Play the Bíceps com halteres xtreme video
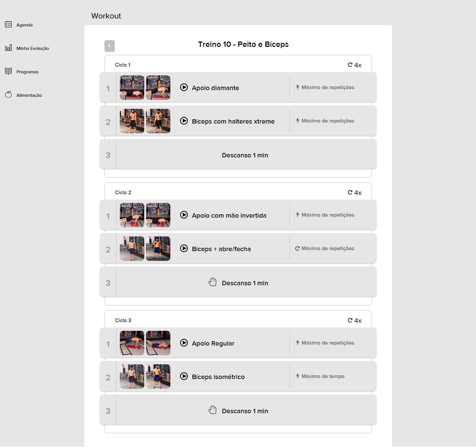This screenshot has height=448, width=476. tap(184, 121)
